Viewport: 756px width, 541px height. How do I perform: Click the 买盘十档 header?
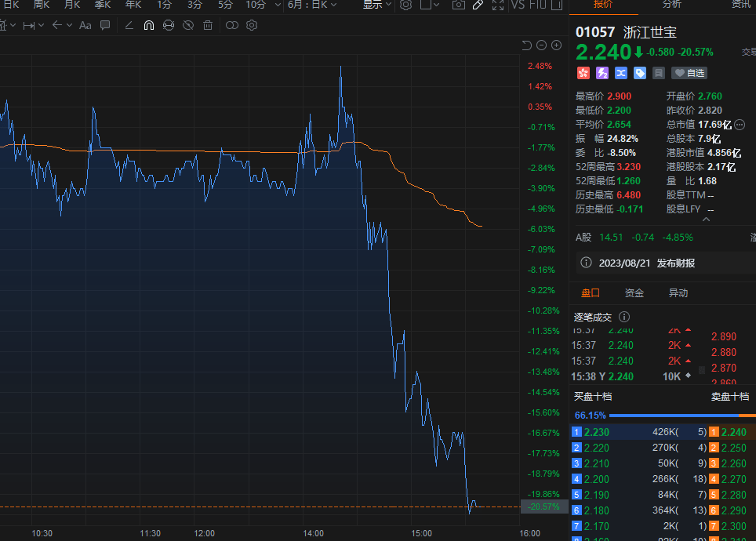[x=593, y=397]
